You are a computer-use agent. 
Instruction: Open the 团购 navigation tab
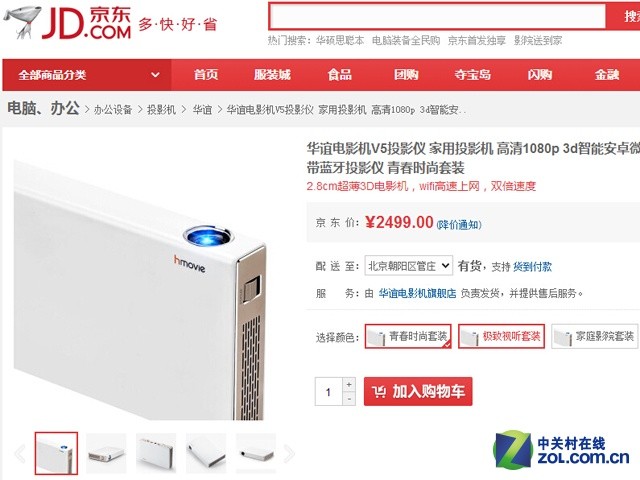pos(406,75)
